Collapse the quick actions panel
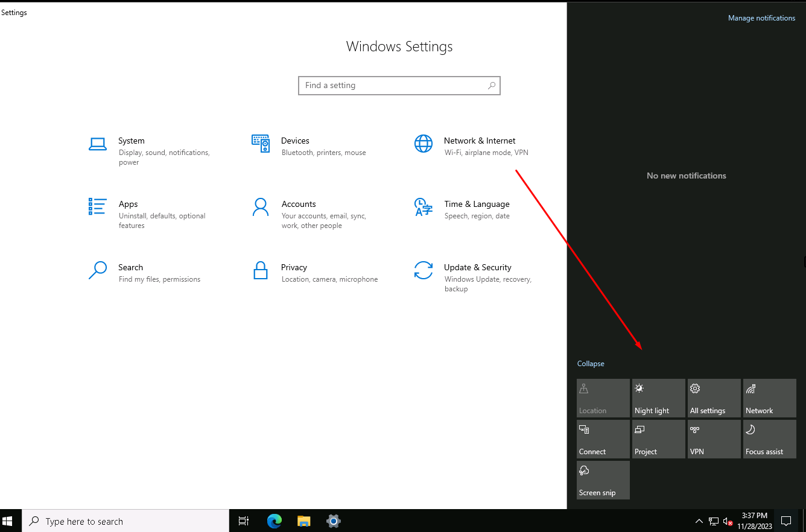 point(590,364)
